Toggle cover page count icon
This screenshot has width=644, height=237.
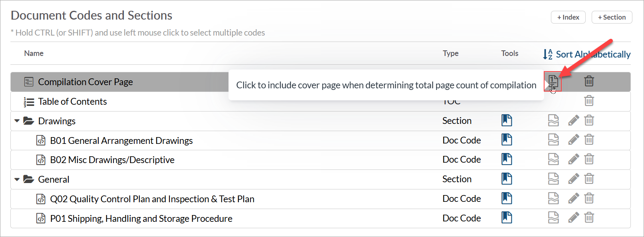(553, 81)
